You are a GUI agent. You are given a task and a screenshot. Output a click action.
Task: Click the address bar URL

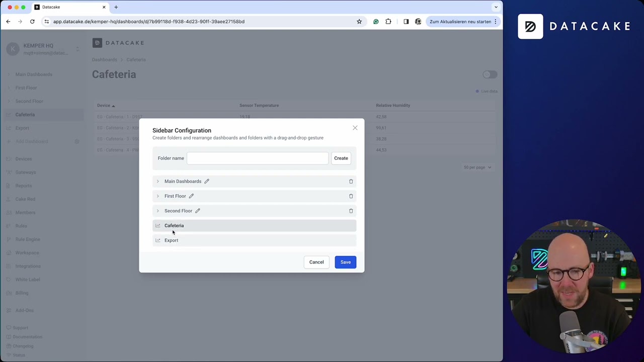pyautogui.click(x=149, y=22)
